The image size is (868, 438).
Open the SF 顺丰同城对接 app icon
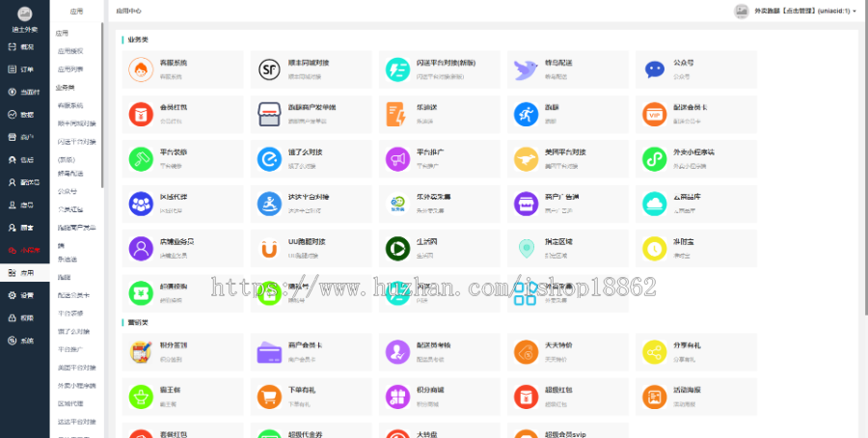click(x=270, y=69)
